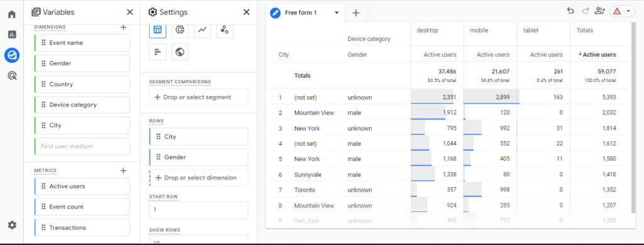Add a new exploration tab with the plus button
This screenshot has height=245, width=644.
356,13
